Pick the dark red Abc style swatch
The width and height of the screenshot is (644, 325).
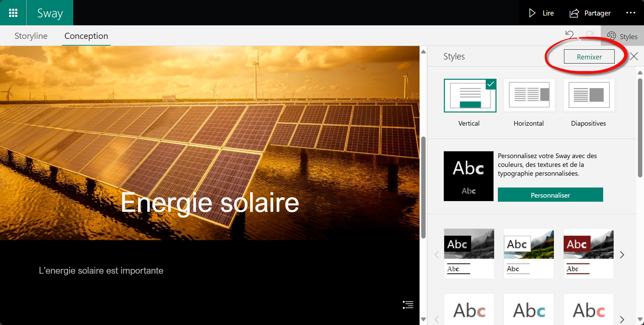[x=588, y=253]
